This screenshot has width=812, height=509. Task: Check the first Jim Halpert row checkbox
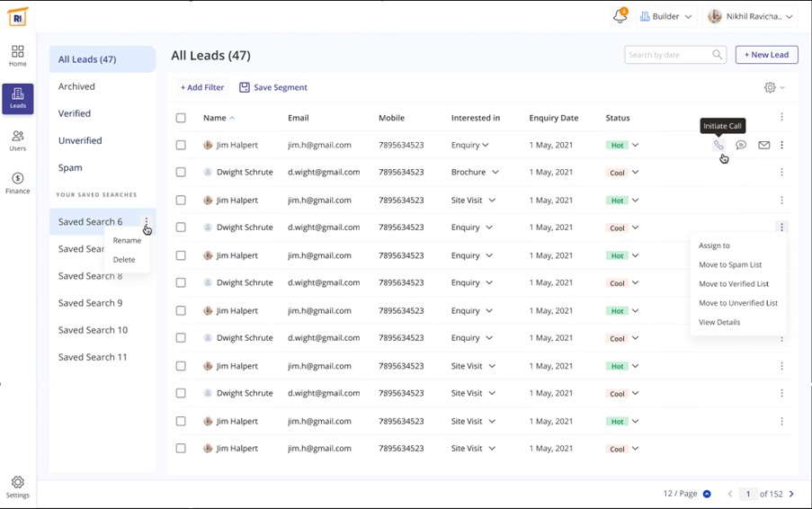click(x=181, y=145)
